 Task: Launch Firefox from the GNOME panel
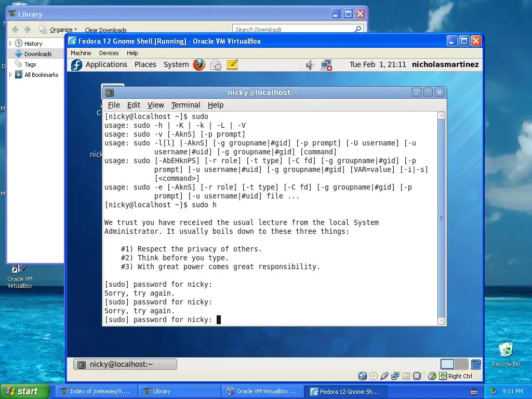tap(199, 64)
